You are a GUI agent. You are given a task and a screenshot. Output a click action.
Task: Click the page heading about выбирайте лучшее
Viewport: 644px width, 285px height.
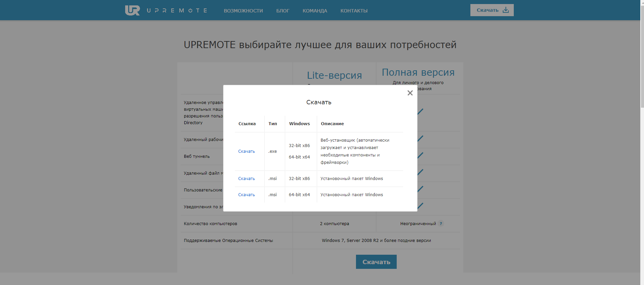coord(320,45)
